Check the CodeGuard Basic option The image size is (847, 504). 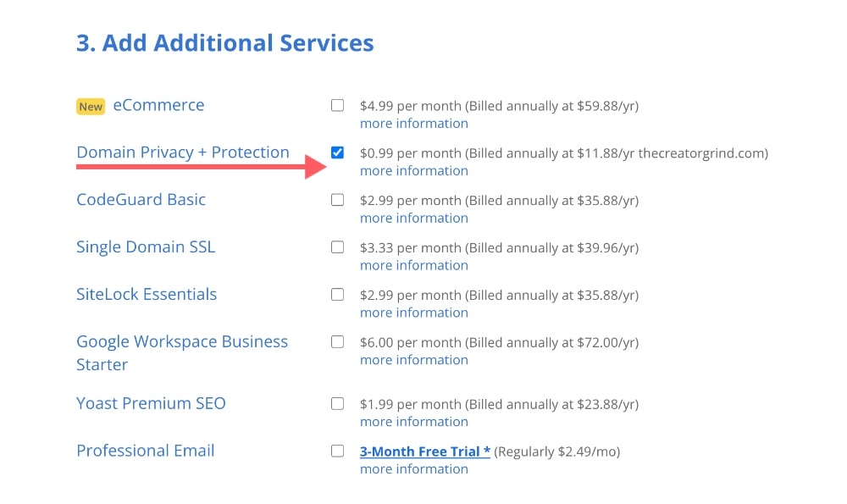[x=337, y=200]
